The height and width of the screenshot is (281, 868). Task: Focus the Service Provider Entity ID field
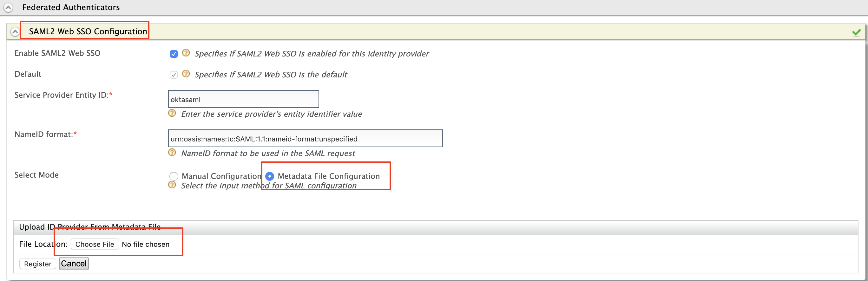point(243,99)
